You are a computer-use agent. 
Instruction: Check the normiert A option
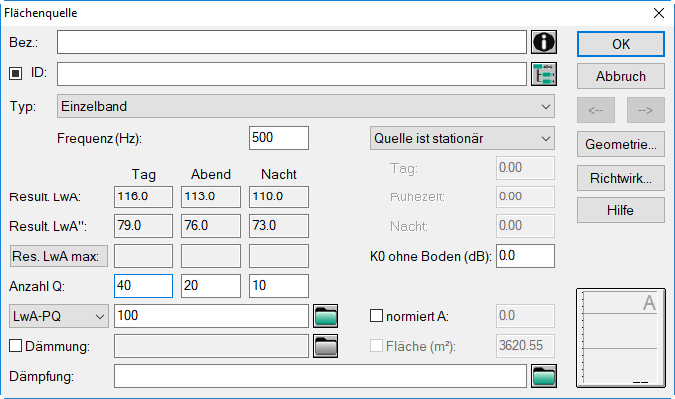tap(376, 315)
